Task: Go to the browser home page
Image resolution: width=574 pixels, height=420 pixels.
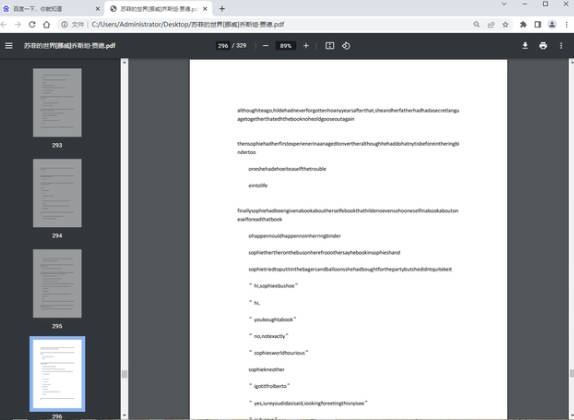Action: tap(46, 25)
